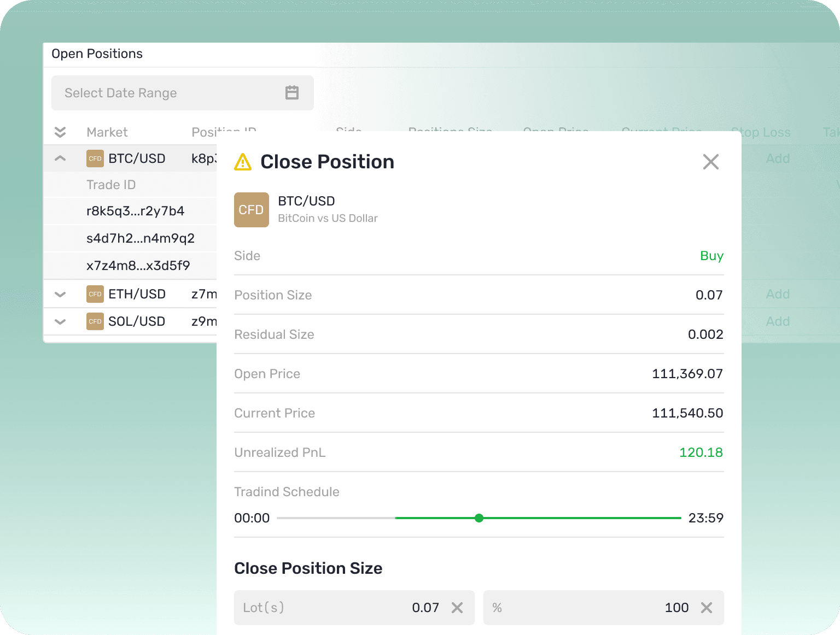The width and height of the screenshot is (840, 635).
Task: Click the CFD badge next to SOL/USD row
Action: pos(95,321)
